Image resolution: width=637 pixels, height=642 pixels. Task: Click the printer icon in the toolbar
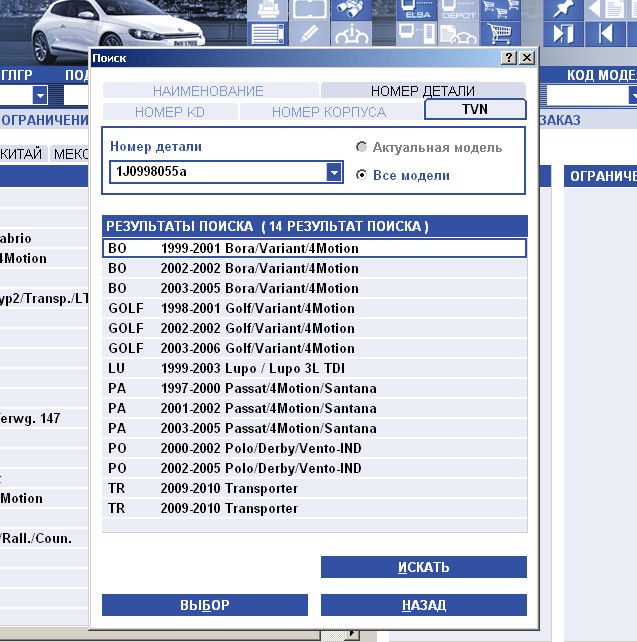click(268, 9)
